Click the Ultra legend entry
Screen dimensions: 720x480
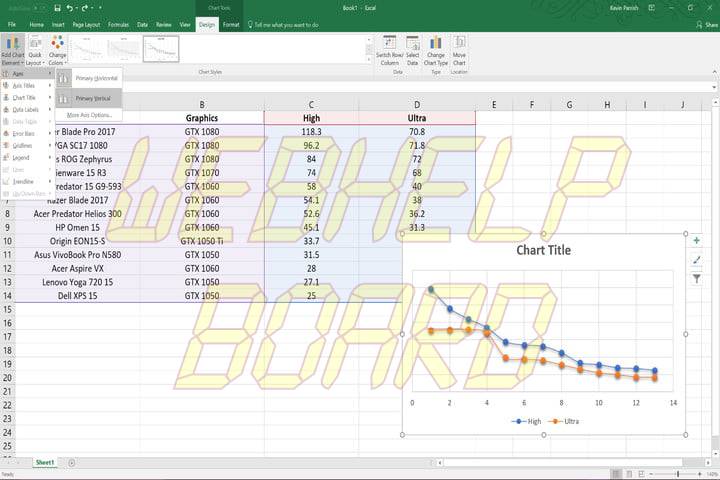(563, 421)
